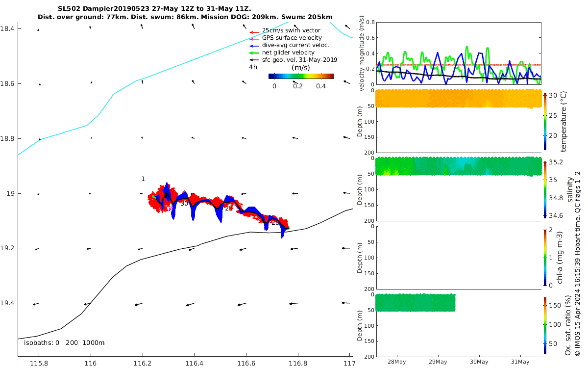Click the '(m/s)' label above the velocity colorbar
Screen dimensions: 588x368
point(300,68)
